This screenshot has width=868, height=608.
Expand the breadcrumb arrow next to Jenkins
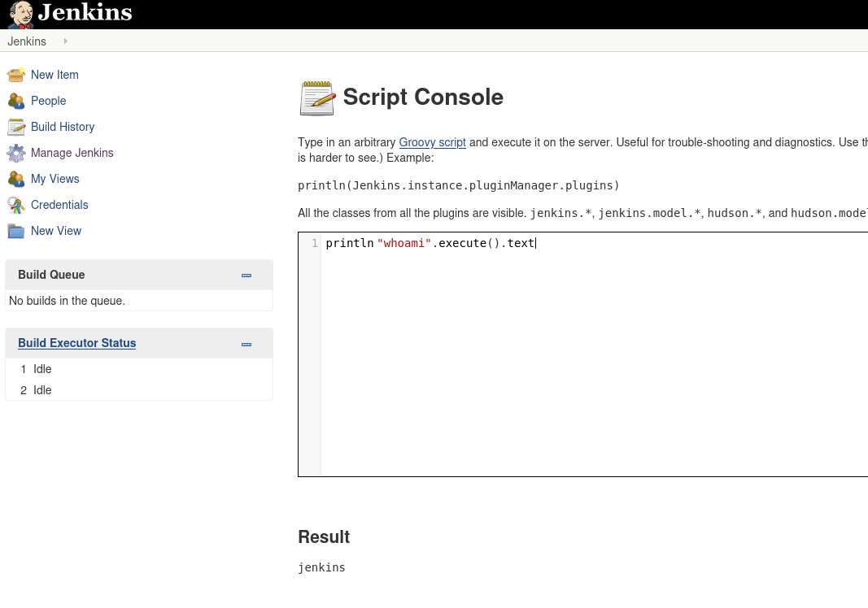[65, 41]
